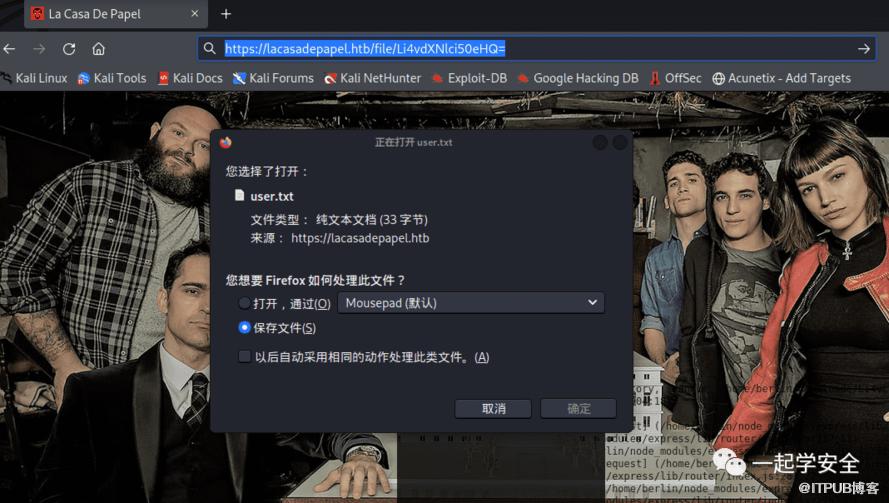
Task: Select the 打开，通过 radio option
Action: coord(244,303)
